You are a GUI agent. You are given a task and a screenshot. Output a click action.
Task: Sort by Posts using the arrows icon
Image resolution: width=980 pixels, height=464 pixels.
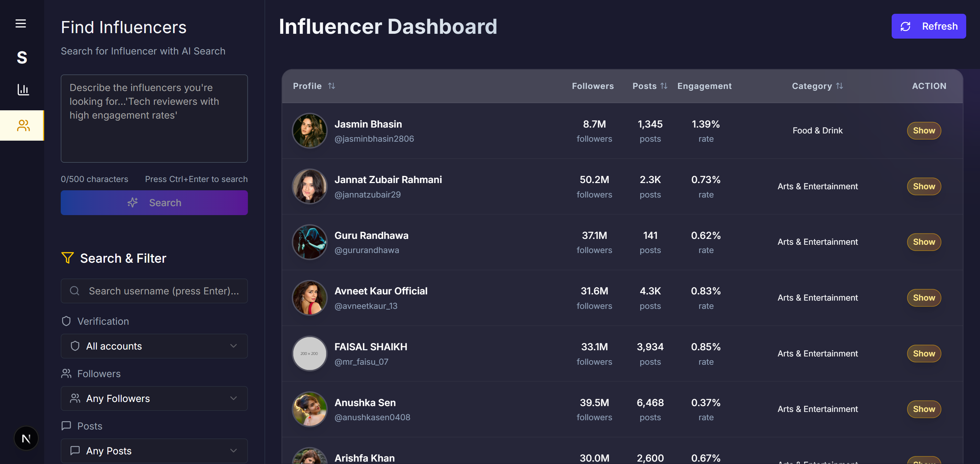tap(664, 86)
